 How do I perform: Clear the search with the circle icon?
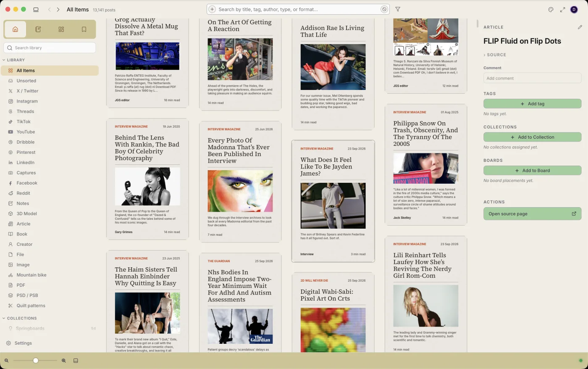click(384, 9)
